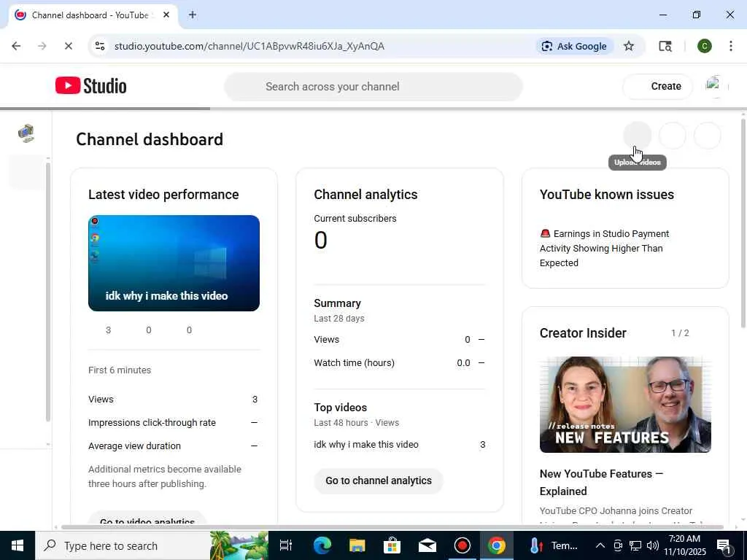Image resolution: width=747 pixels, height=560 pixels.
Task: Open idk why i make this video thumbnail
Action: point(174,262)
